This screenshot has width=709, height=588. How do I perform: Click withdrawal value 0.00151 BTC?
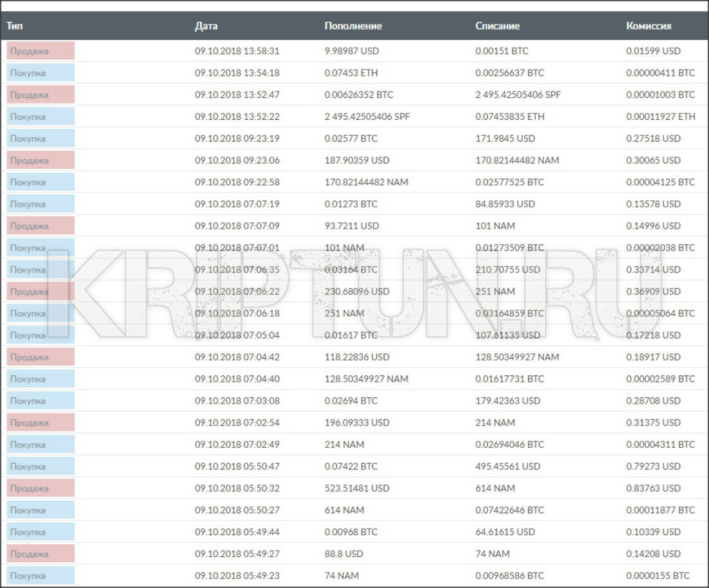pyautogui.click(x=502, y=51)
